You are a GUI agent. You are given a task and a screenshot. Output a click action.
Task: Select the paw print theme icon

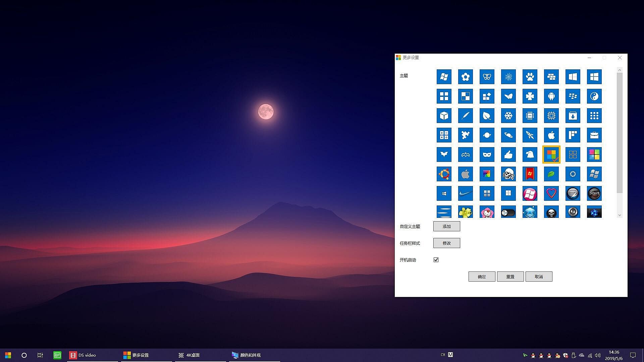click(530, 77)
